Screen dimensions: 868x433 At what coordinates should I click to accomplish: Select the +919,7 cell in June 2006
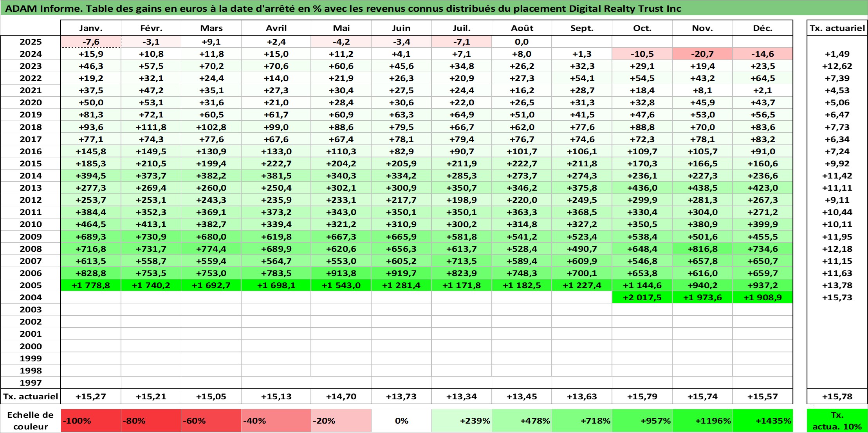point(401,273)
